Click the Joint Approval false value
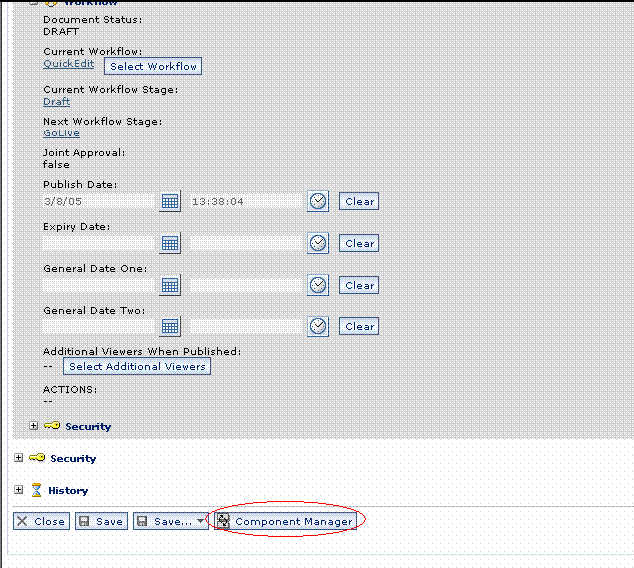Screen dimensions: 634x568 pyautogui.click(x=56, y=165)
